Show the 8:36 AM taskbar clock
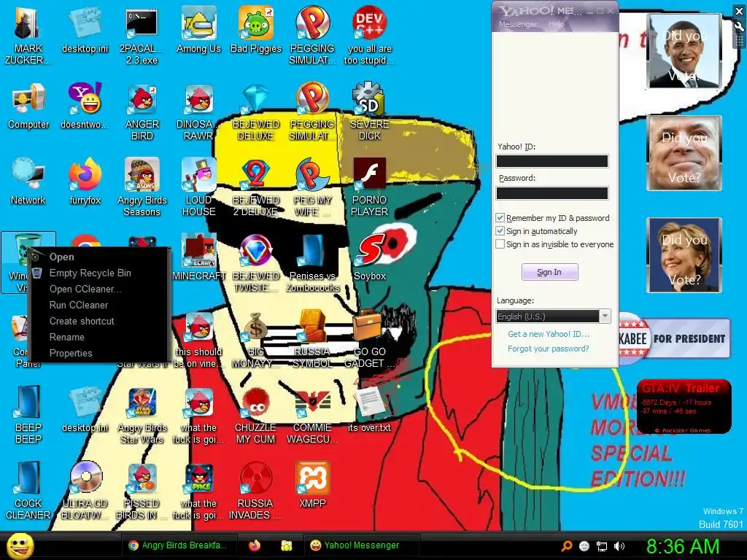 pyautogui.click(x=683, y=546)
